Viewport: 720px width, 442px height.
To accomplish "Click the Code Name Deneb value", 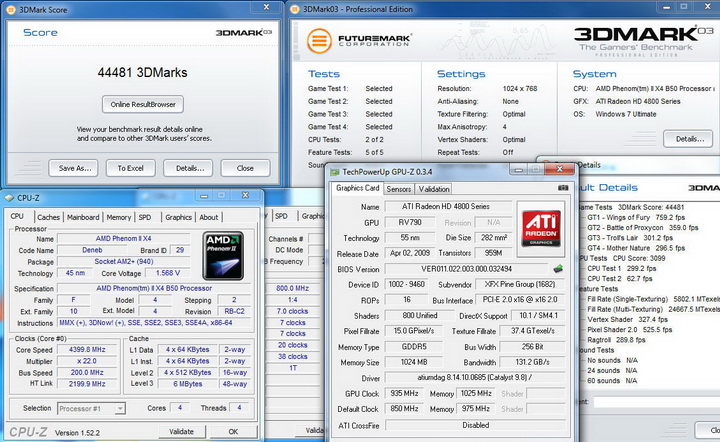I will point(92,250).
